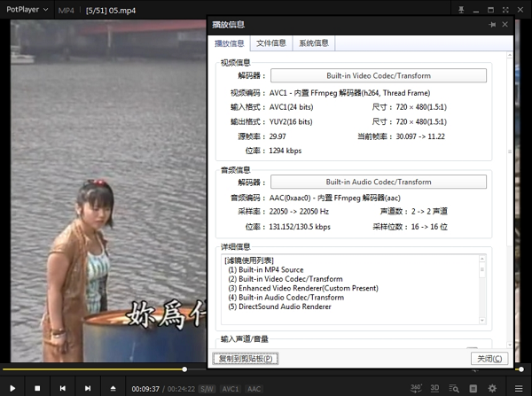This screenshot has height=396, width=532.
Task: Click the playback seek bar
Action: [266, 369]
